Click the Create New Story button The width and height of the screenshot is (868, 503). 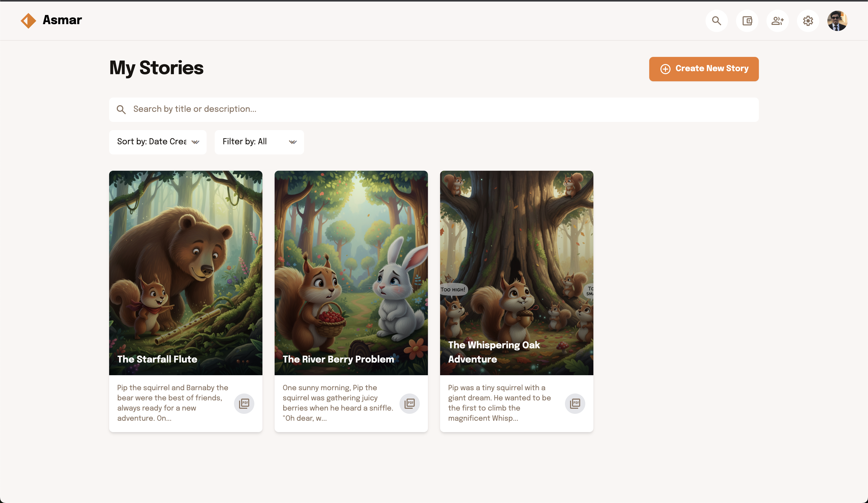[x=704, y=69]
